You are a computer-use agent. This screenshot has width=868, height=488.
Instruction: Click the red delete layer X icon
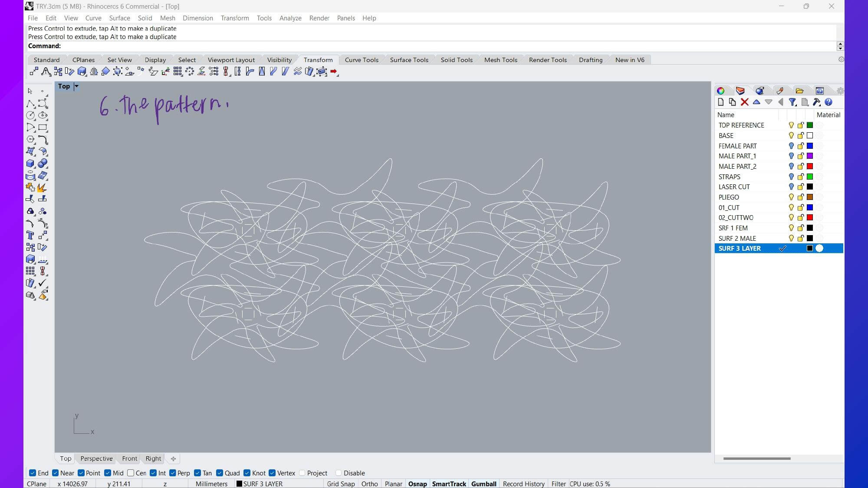(x=744, y=102)
